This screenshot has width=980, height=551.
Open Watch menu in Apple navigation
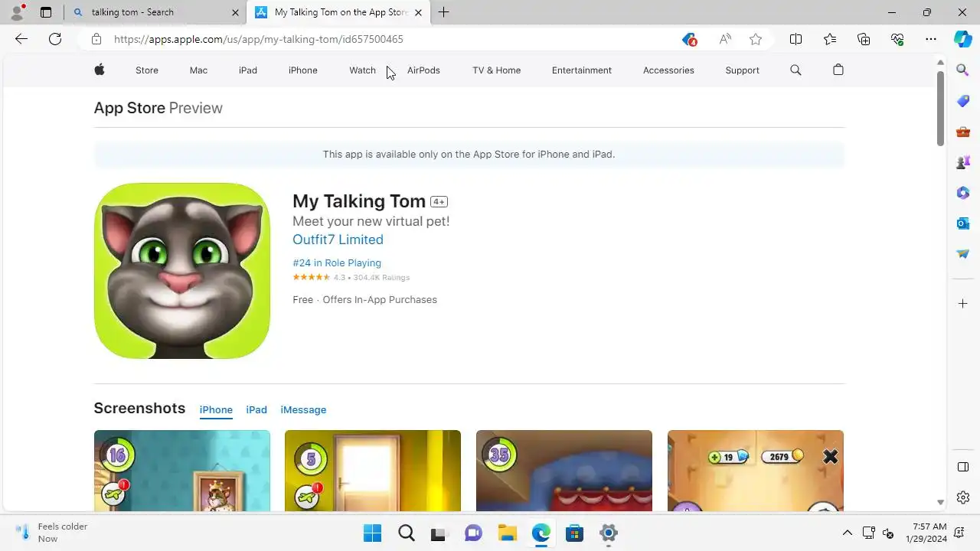(363, 70)
